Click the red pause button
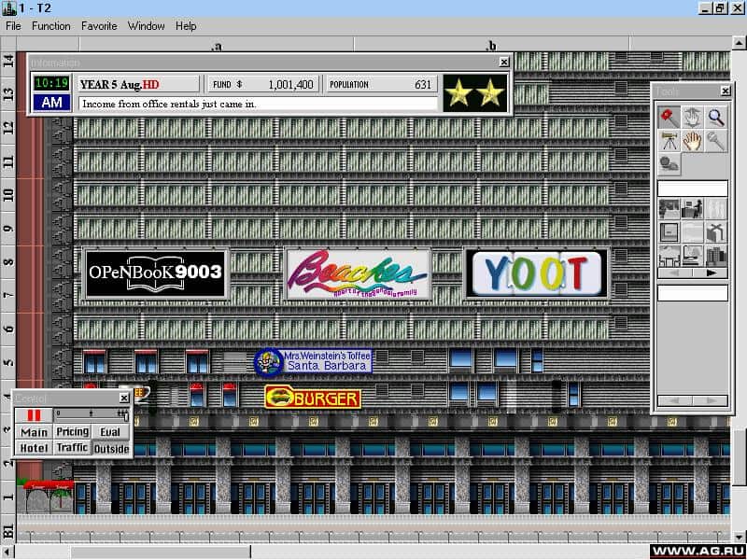Viewport: 747px width, 560px height. click(35, 414)
